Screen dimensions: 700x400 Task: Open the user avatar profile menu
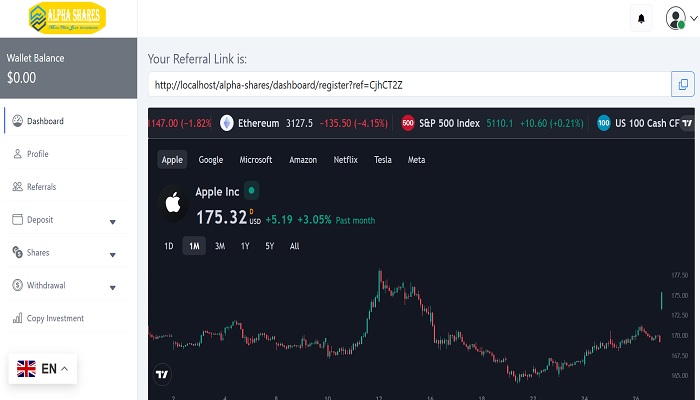click(x=676, y=18)
